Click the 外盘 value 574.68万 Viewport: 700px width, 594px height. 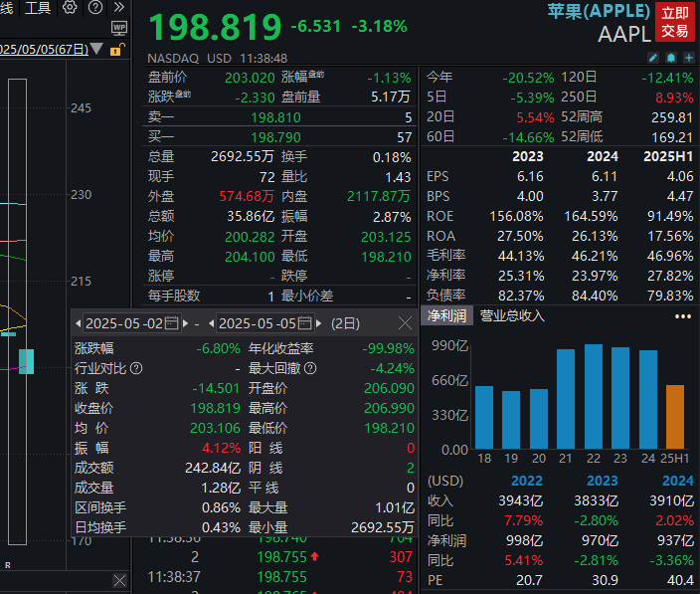click(x=247, y=197)
